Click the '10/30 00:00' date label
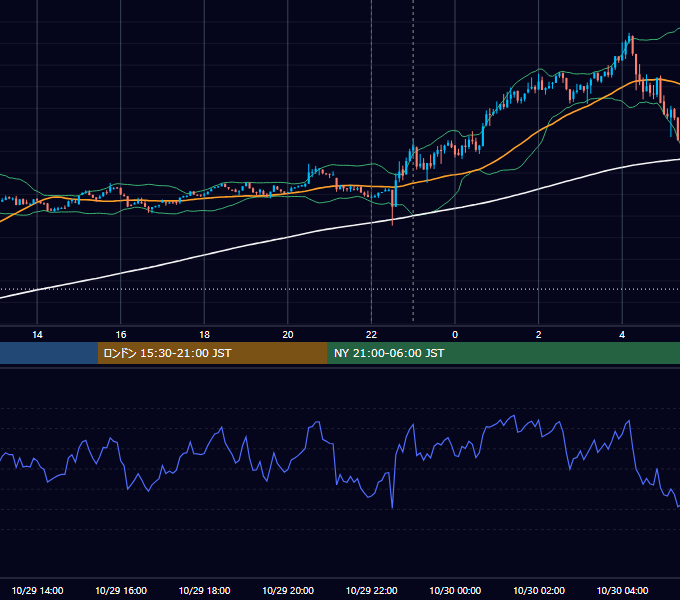Screen dimensions: 680x600 click(x=455, y=590)
